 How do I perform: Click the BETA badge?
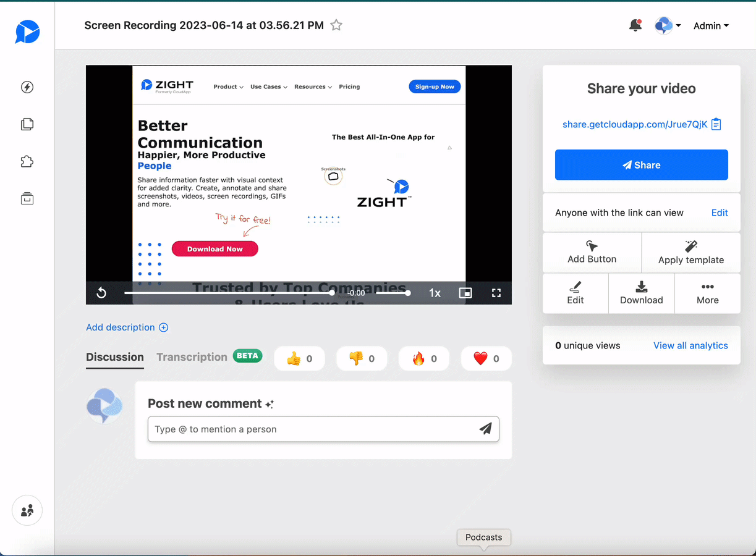click(247, 356)
